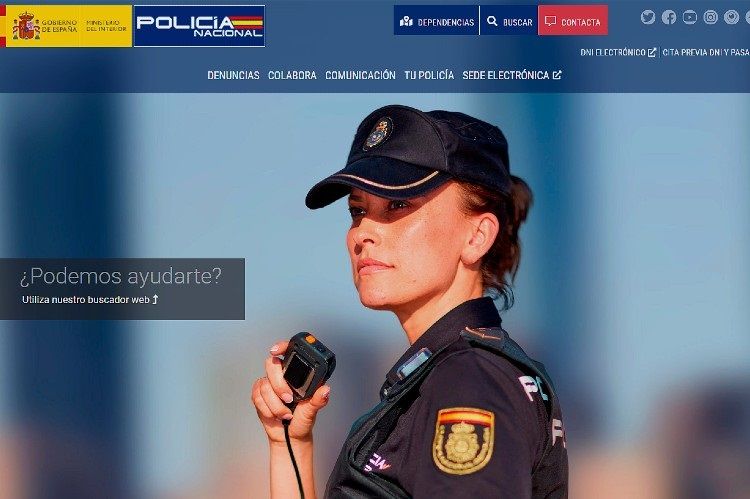Screen dimensions: 750x499
Task: Click the Gobierno de España emblem
Action: pyautogui.click(x=26, y=26)
